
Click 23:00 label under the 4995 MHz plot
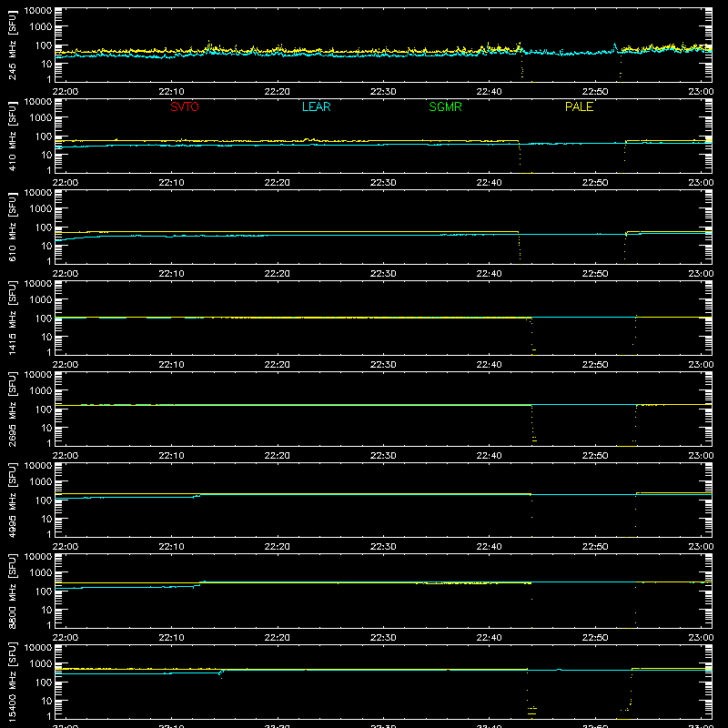[701, 547]
